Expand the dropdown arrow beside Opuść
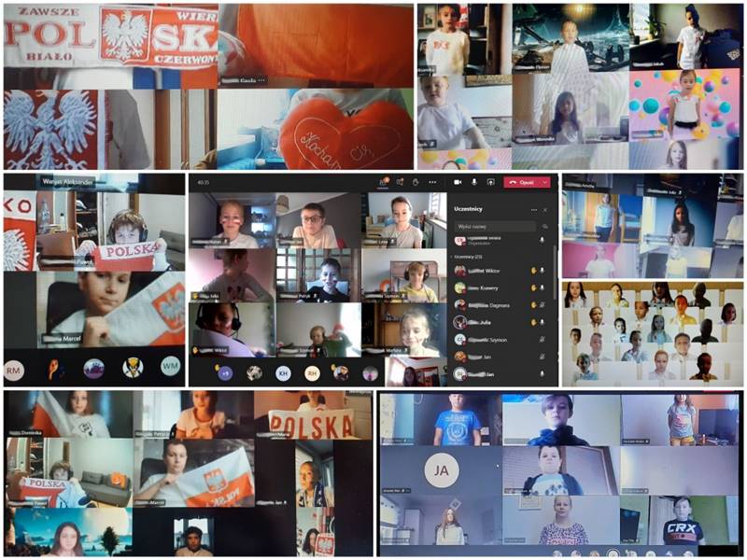The width and height of the screenshot is (747, 560). click(x=544, y=182)
